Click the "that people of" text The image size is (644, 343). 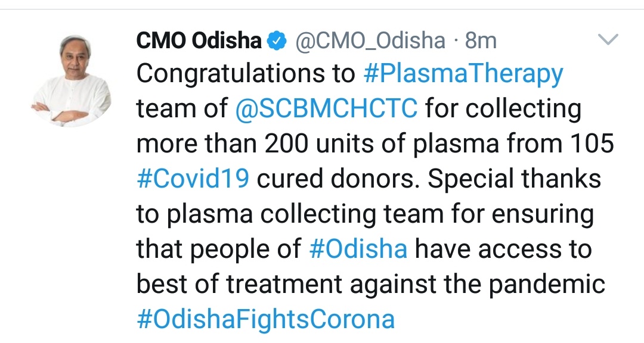point(219,249)
